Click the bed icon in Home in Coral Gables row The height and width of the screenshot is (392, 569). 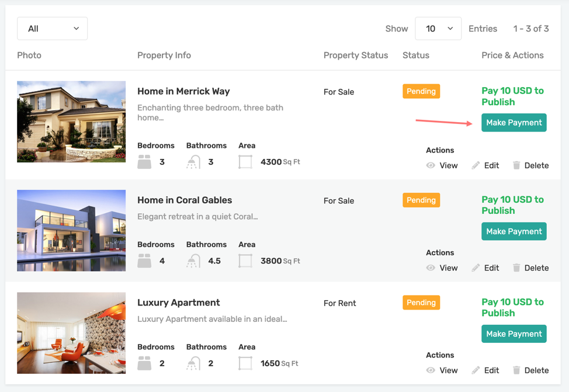point(144,261)
